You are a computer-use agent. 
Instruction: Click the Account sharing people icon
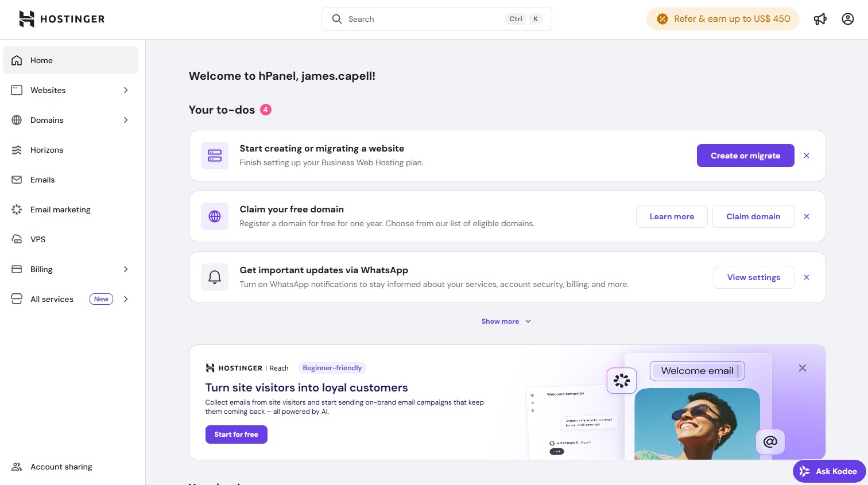[x=17, y=467]
